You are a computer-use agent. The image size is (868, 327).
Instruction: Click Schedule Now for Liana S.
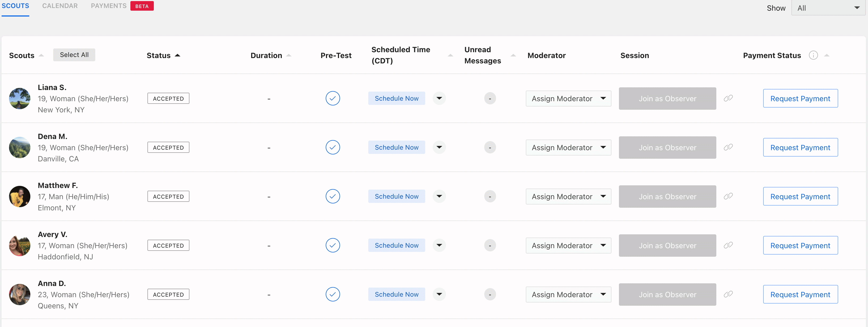[396, 99]
